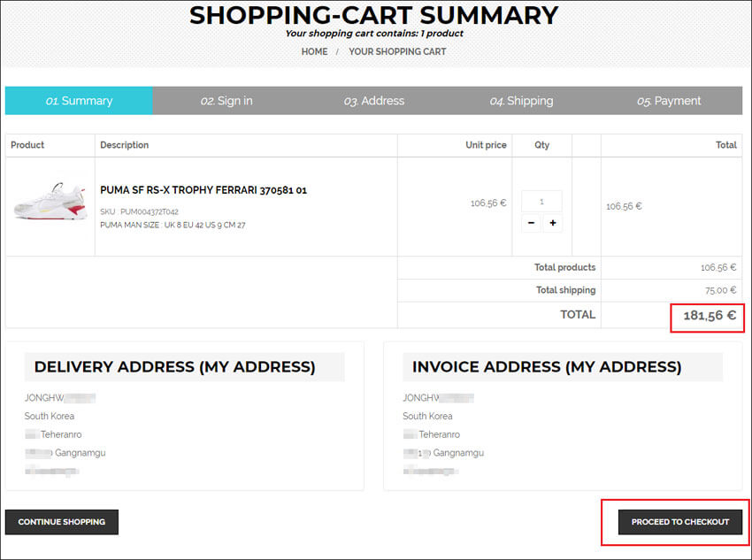Image resolution: width=752 pixels, height=560 pixels.
Task: Go to the 02. Sign in step
Action: [x=226, y=101]
